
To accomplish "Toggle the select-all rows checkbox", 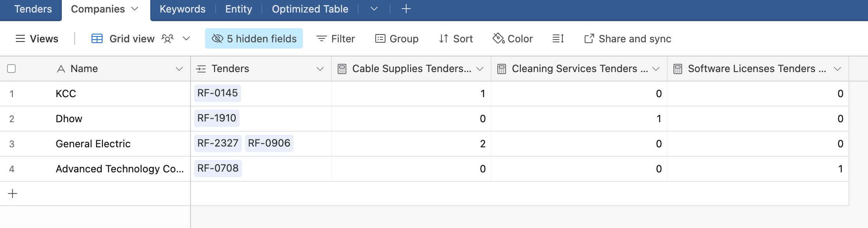I will pyautogui.click(x=11, y=69).
